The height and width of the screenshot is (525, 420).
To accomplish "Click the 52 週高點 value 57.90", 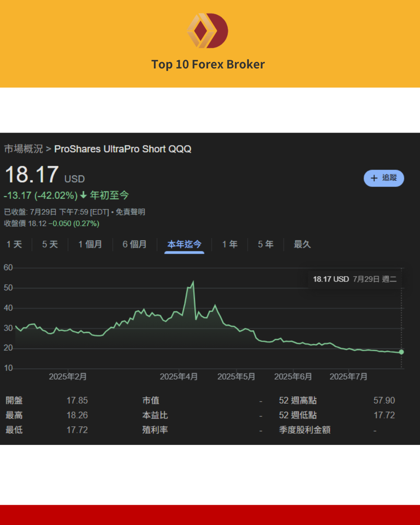I will pos(384,401).
